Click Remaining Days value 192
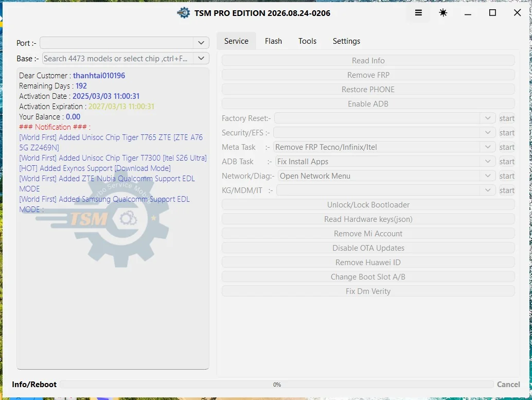Viewport: 532px width, 400px height. [81, 86]
